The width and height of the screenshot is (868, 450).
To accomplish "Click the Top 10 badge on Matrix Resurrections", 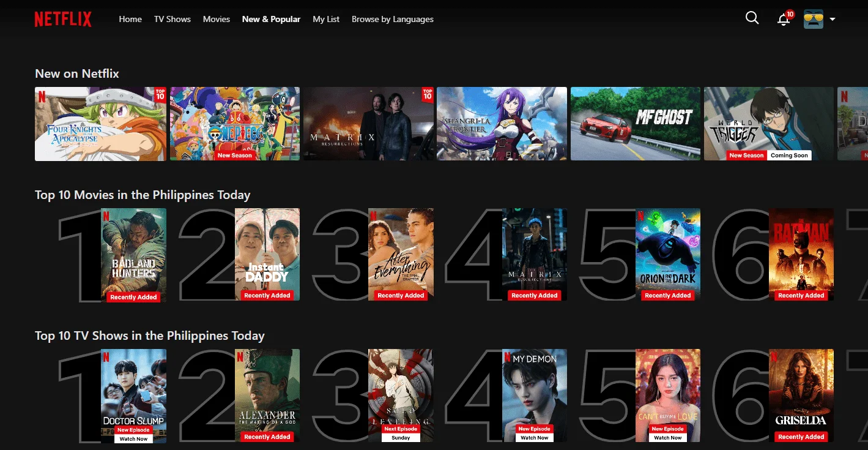I will click(x=427, y=94).
